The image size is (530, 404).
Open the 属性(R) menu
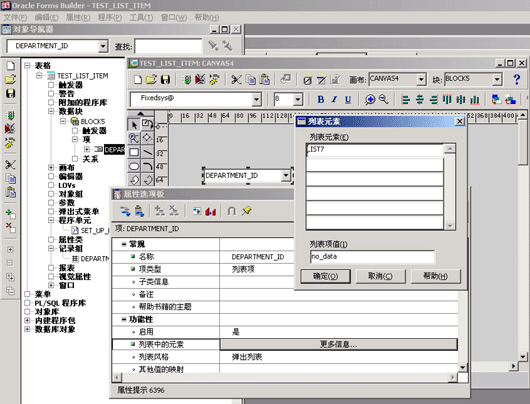click(78, 17)
